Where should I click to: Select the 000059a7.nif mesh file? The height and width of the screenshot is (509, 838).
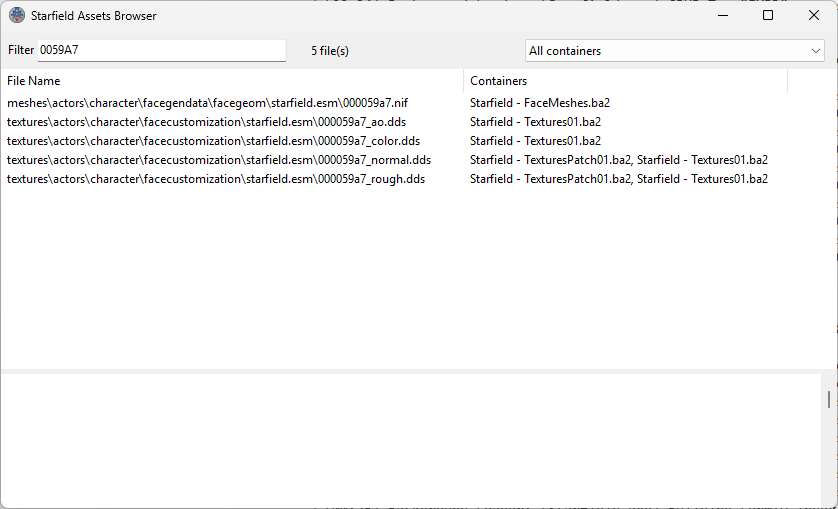point(205,102)
